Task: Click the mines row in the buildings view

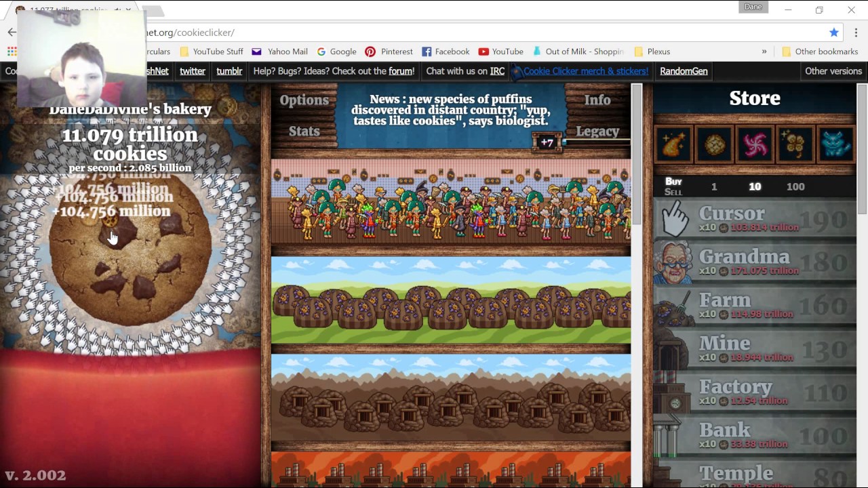Action: click(451, 398)
